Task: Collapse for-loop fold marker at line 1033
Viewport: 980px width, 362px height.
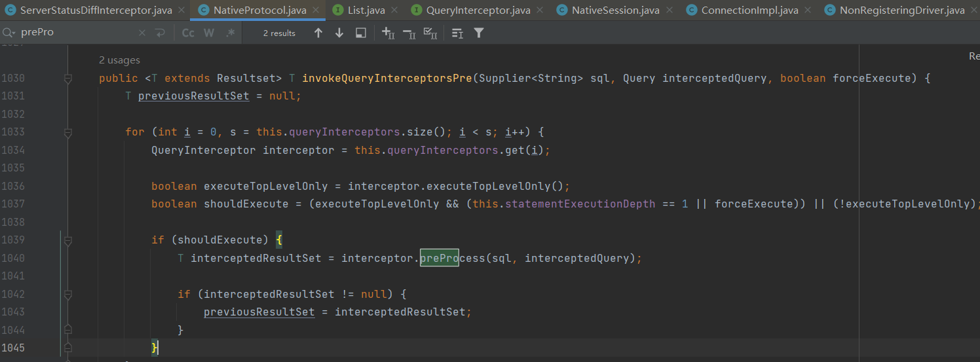Action: click(x=67, y=132)
